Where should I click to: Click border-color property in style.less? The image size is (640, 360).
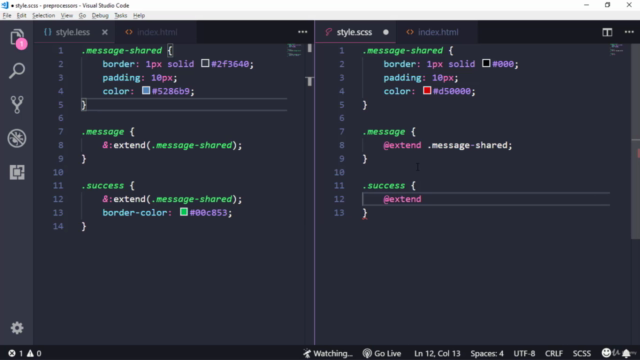pos(137,213)
